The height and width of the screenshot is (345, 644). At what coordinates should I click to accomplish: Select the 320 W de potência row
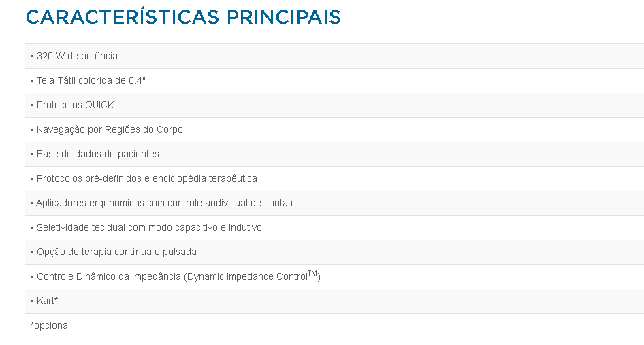tap(334, 56)
